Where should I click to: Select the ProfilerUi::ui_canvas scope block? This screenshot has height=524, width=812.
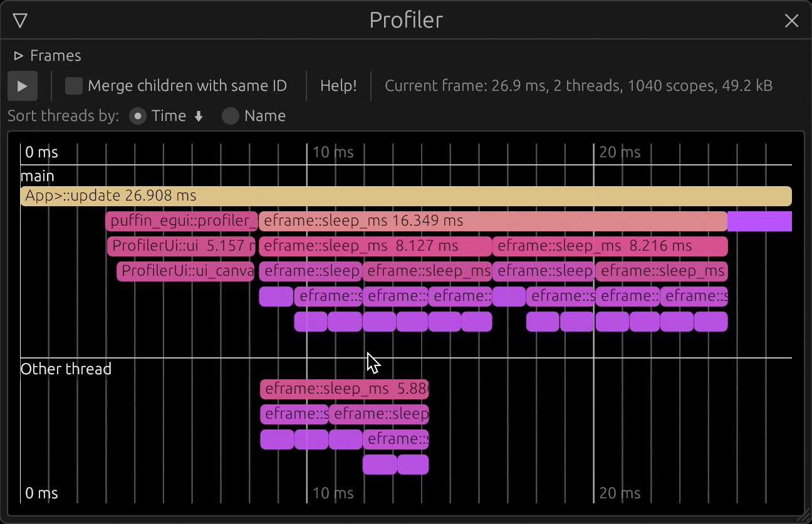185,271
